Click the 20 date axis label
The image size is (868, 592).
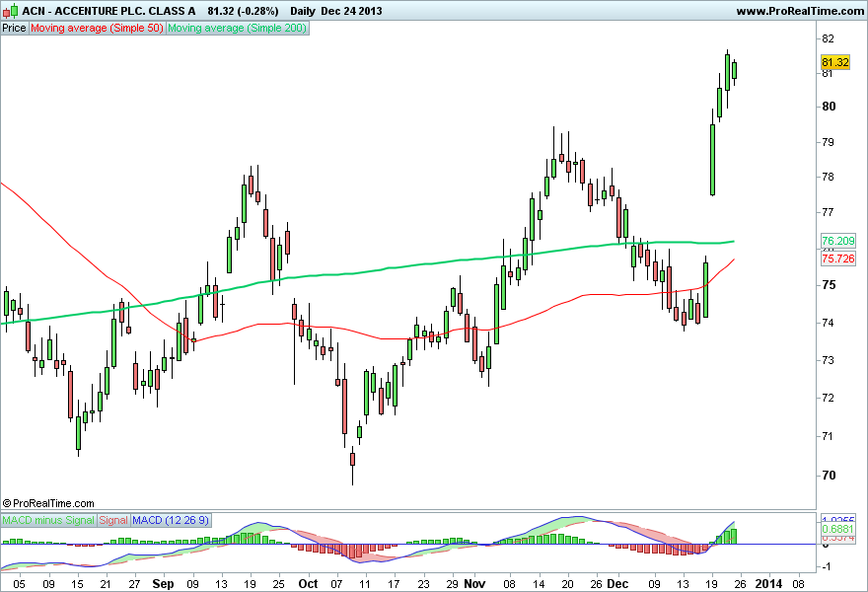pyautogui.click(x=567, y=584)
